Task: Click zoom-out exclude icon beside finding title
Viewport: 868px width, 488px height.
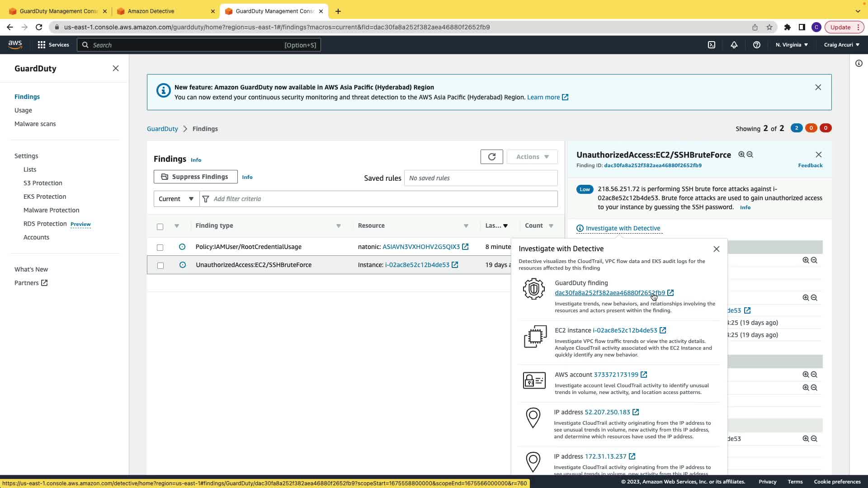Action: click(x=750, y=155)
